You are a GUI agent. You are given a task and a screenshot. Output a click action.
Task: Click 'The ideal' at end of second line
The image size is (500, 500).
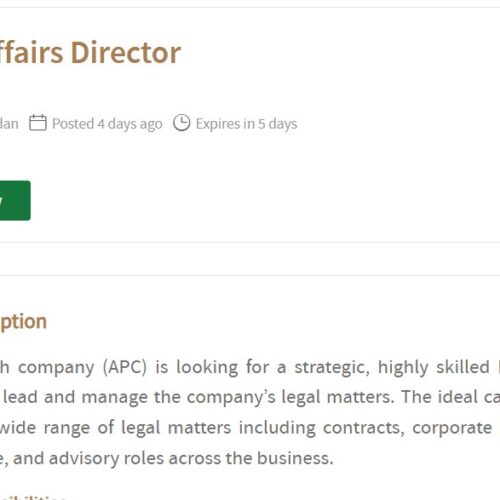[x=440, y=397]
